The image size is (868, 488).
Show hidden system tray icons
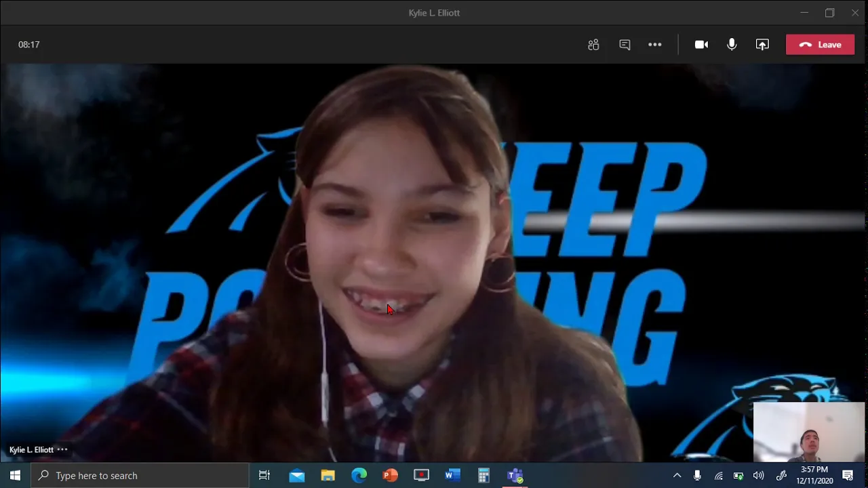click(x=677, y=475)
